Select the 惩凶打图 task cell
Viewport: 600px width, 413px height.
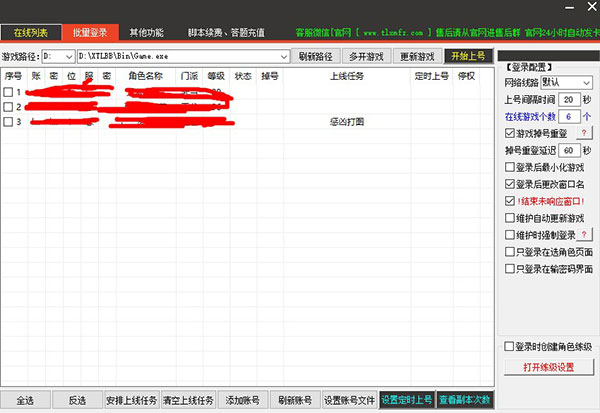tap(347, 122)
